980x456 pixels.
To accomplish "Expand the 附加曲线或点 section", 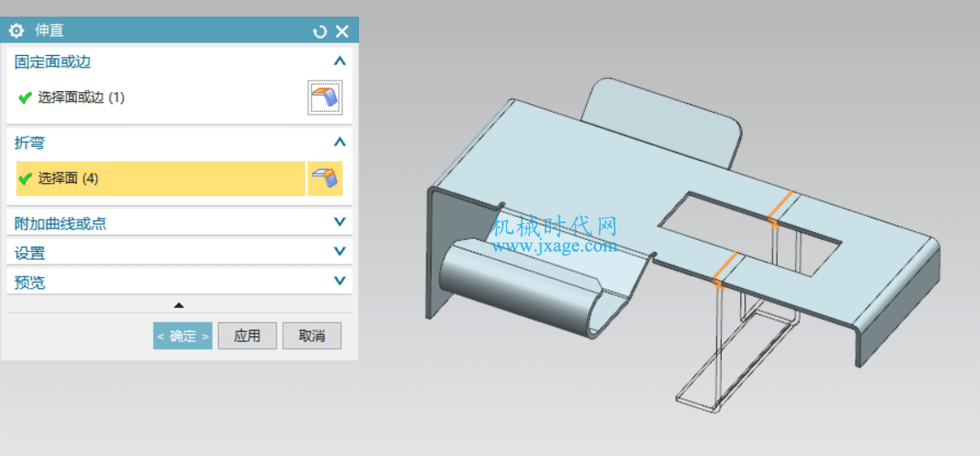I will coord(340,221).
